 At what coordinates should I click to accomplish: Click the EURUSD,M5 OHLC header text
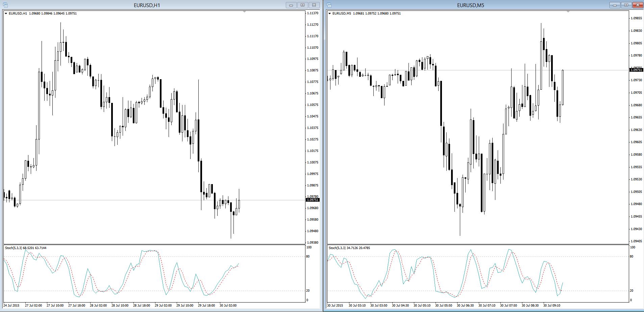click(367, 14)
